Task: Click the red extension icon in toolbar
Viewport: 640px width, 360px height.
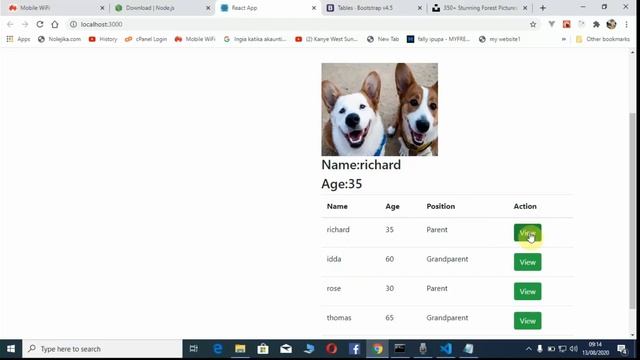Action: tap(567, 24)
